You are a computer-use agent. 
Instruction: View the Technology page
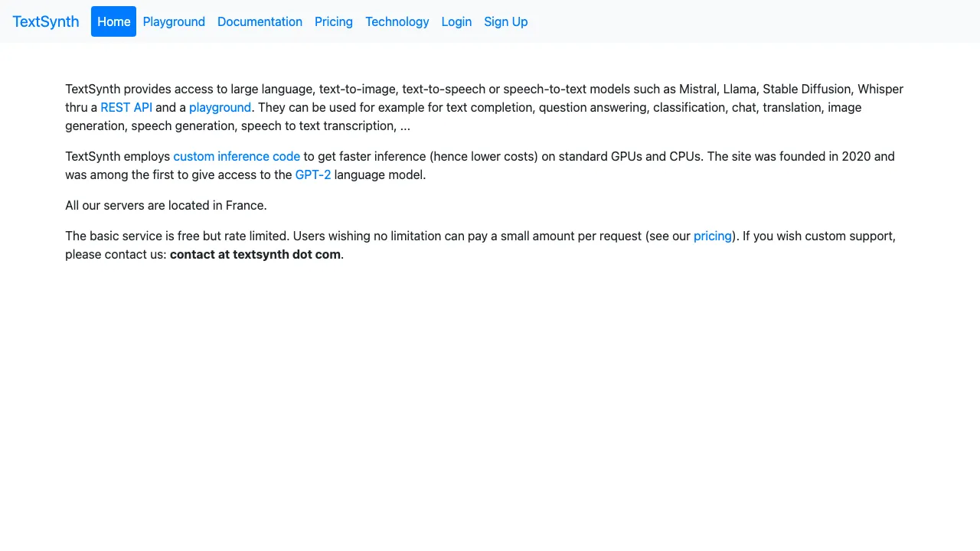pyautogui.click(x=397, y=21)
